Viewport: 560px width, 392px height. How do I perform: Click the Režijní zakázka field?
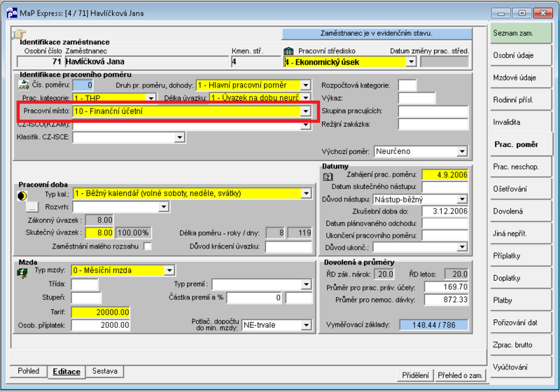click(433, 124)
